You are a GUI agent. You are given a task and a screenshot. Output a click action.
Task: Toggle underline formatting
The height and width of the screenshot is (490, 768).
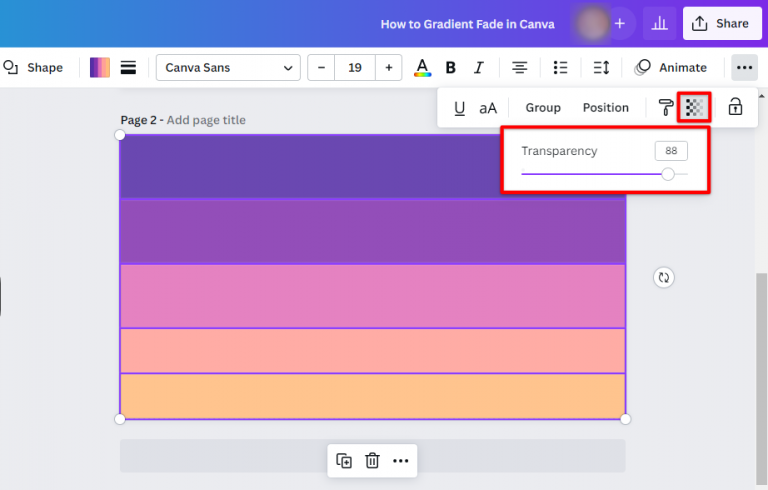(x=460, y=108)
